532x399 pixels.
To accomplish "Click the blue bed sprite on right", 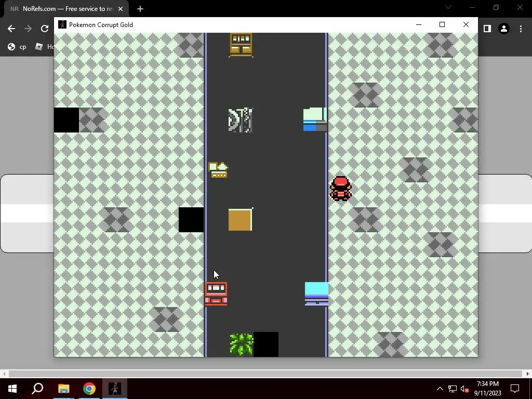I will pyautogui.click(x=315, y=119).
